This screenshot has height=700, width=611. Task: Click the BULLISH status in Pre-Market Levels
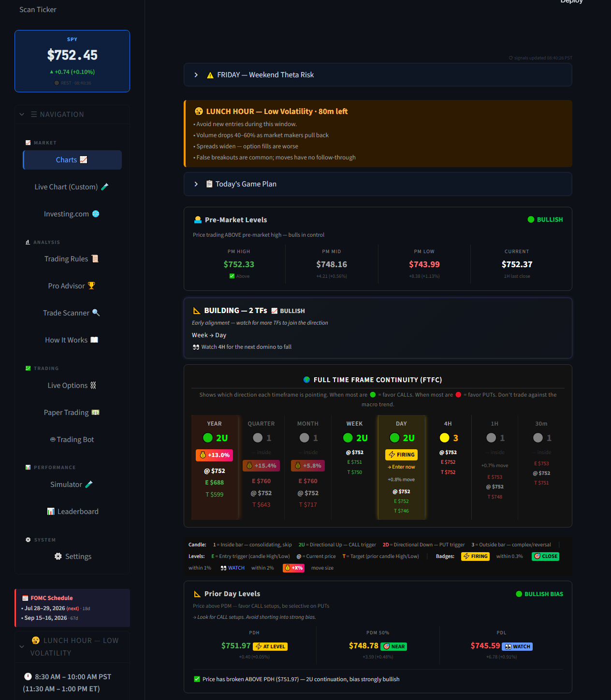click(x=545, y=219)
